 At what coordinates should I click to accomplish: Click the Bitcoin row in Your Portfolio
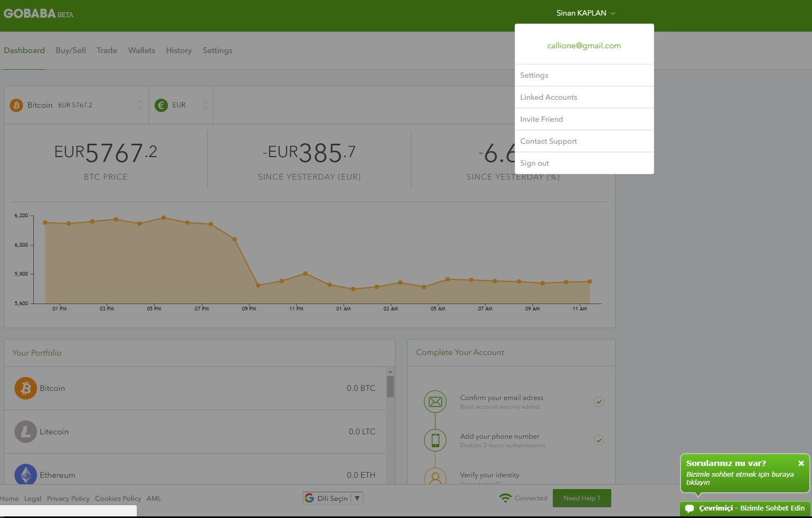pyautogui.click(x=195, y=388)
